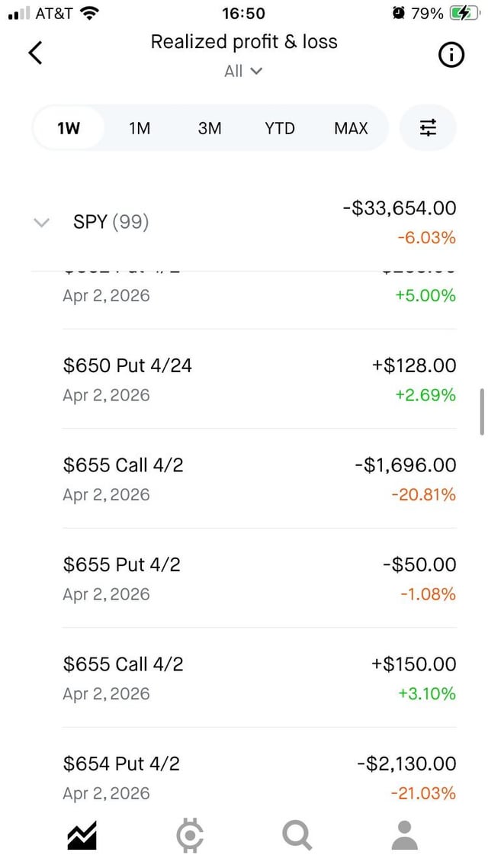The width and height of the screenshot is (488, 868).
Task: Open the crypto tab icon
Action: coord(189,835)
